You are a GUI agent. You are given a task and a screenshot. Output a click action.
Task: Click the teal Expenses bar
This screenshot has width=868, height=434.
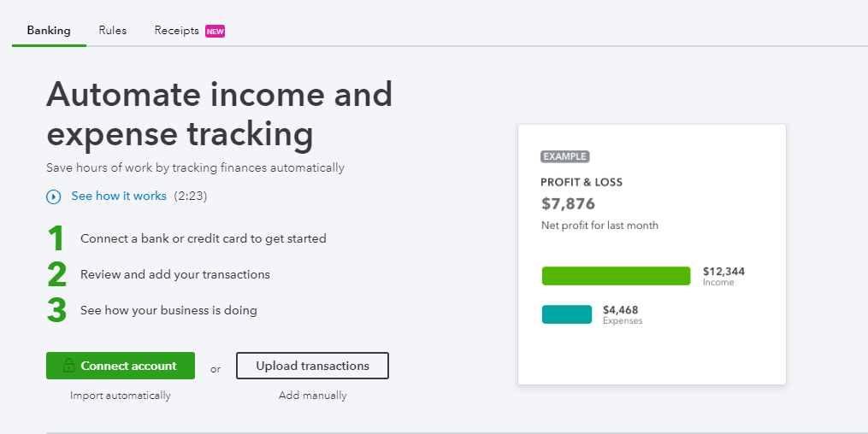(566, 314)
